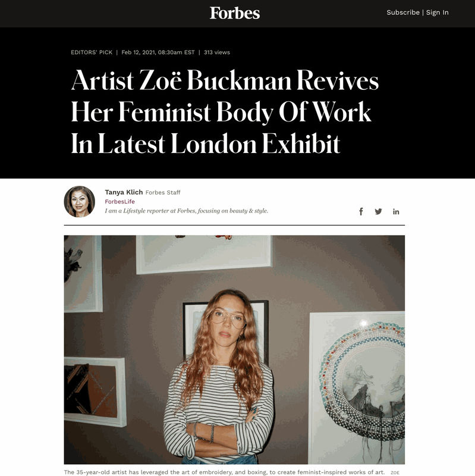Click the Feb 12, 2021 timestamp
The image size is (475, 476).
(158, 52)
